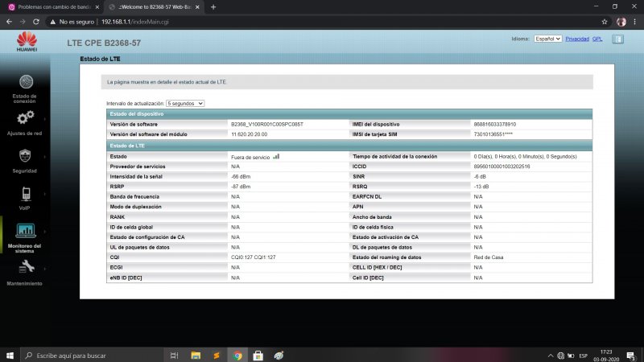Select Monitoreo del sistema icon
The image size is (644, 362).
click(x=26, y=231)
